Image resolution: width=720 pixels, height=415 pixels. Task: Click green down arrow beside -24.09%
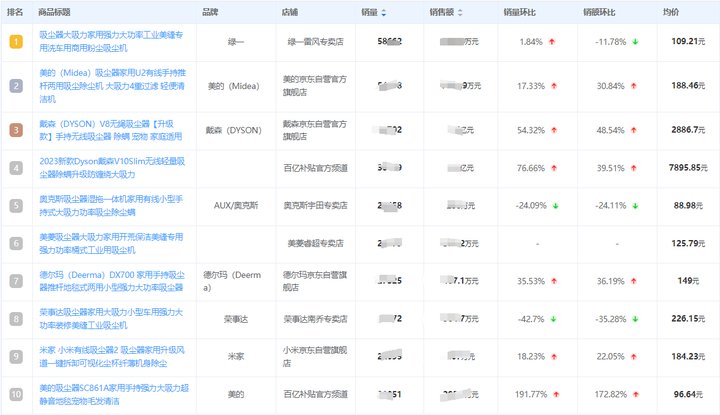point(556,206)
